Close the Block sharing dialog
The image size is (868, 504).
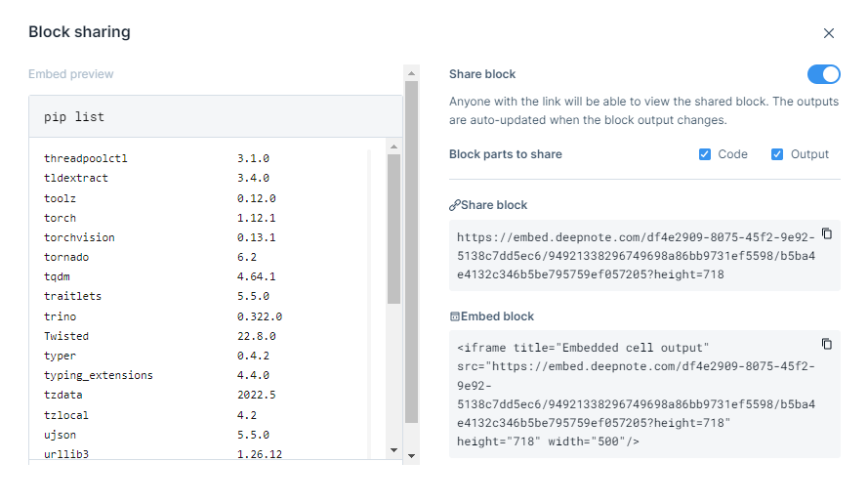[x=828, y=33]
